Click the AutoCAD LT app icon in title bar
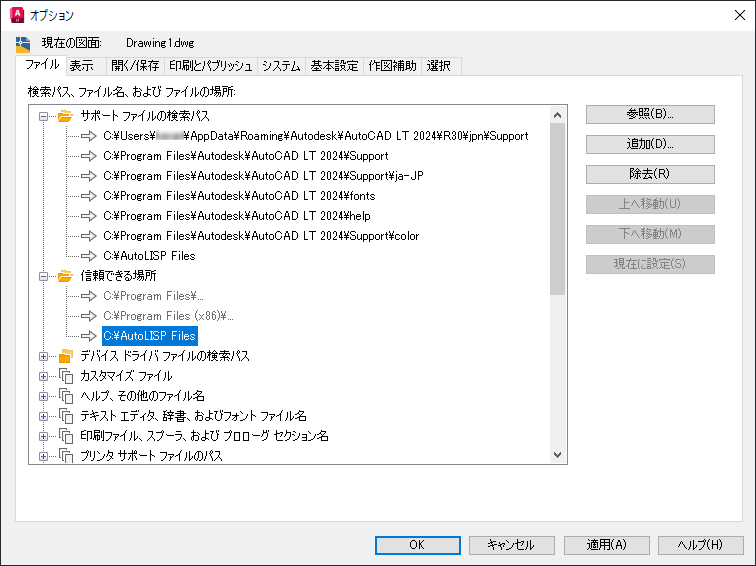 pos(17,15)
